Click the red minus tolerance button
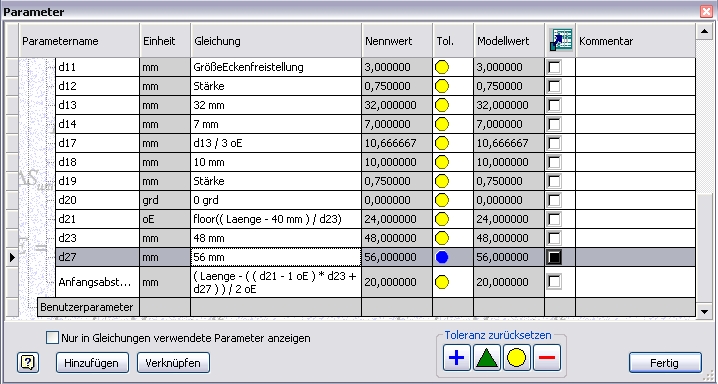The height and width of the screenshot is (384, 718). click(547, 358)
